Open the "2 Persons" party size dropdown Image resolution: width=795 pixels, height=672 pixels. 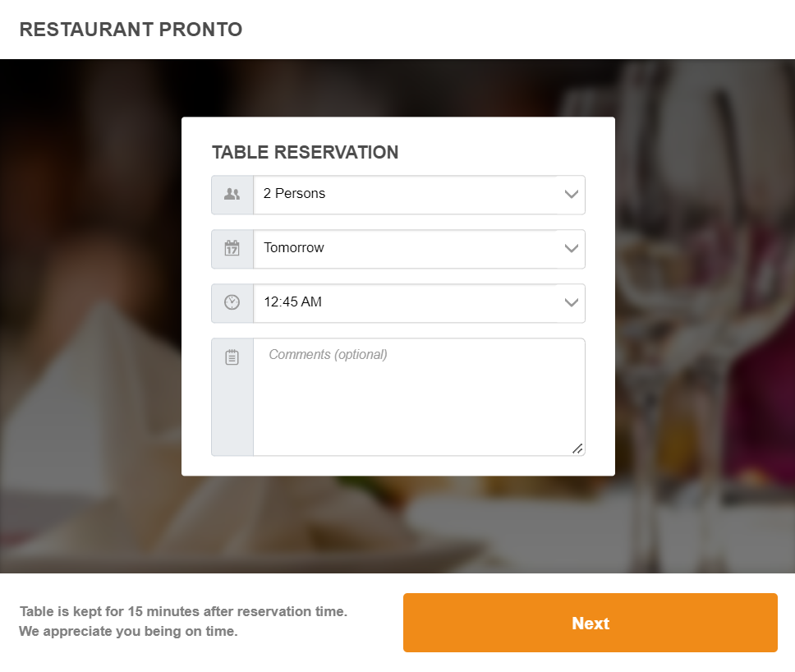click(404, 195)
